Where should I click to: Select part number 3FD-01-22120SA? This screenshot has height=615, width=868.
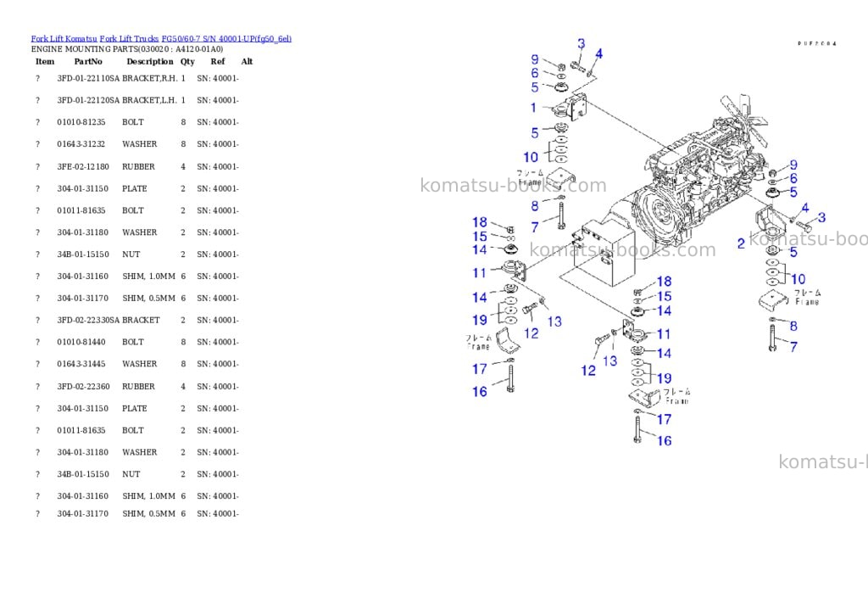(88, 100)
